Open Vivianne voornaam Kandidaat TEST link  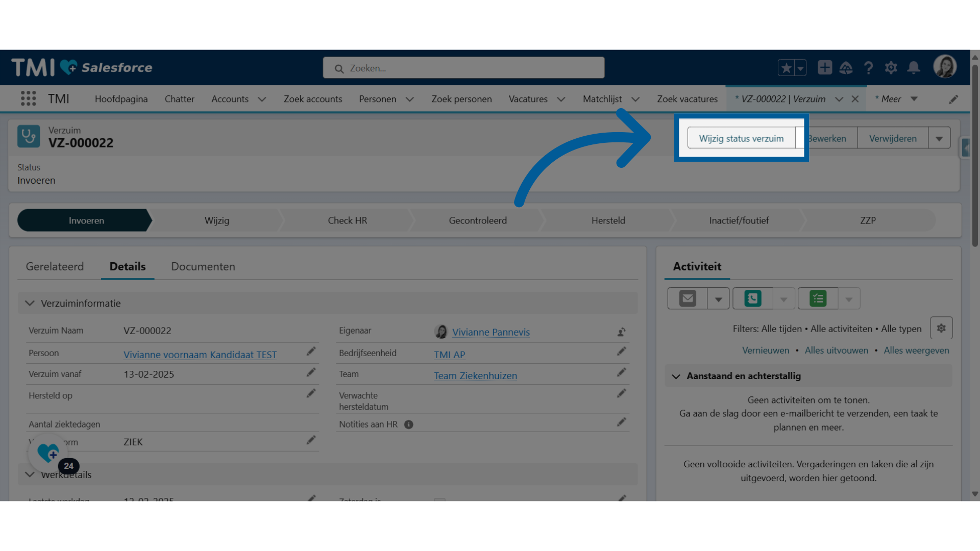pyautogui.click(x=200, y=355)
